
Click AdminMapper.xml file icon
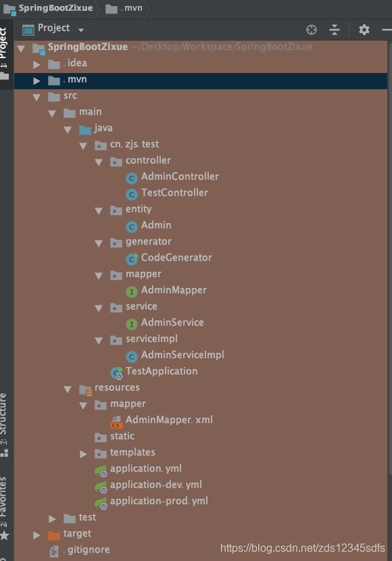pyautogui.click(x=117, y=422)
